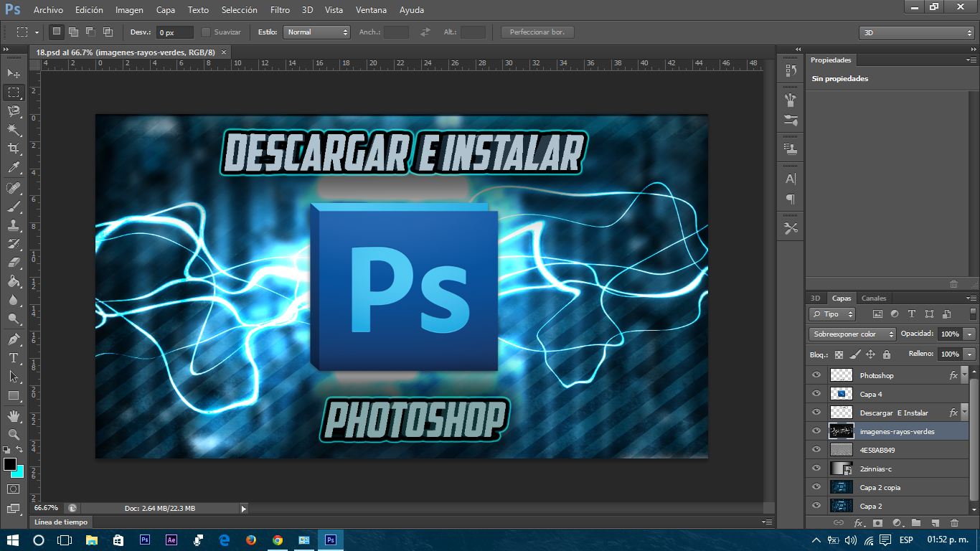Toggle Quick Mask mode
The height and width of the screenshot is (551, 980).
tap(13, 489)
